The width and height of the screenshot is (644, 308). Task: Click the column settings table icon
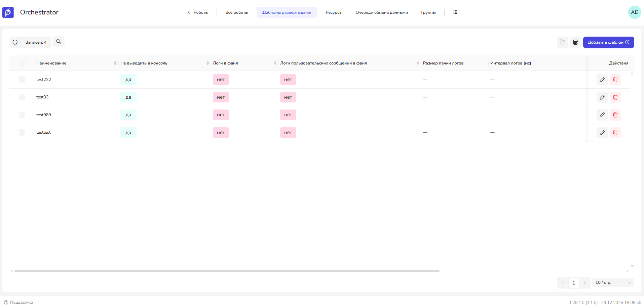(x=575, y=42)
